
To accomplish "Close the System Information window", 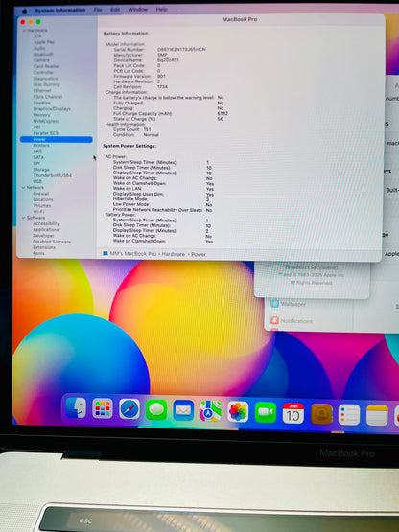I will (23, 22).
